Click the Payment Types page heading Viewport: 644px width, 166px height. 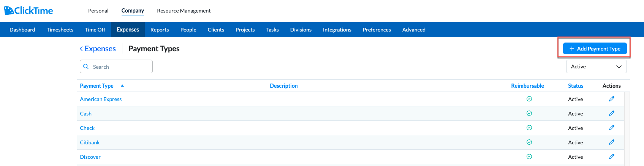154,49
